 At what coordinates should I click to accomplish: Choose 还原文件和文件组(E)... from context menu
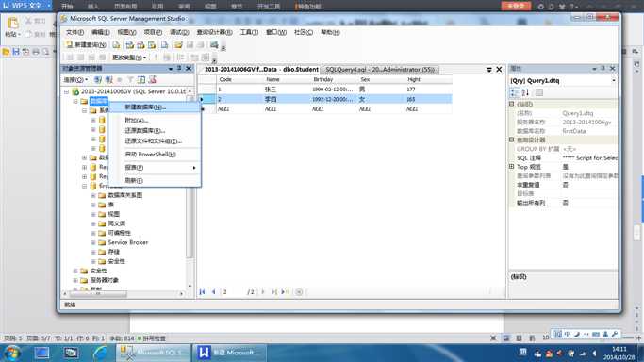coord(156,140)
